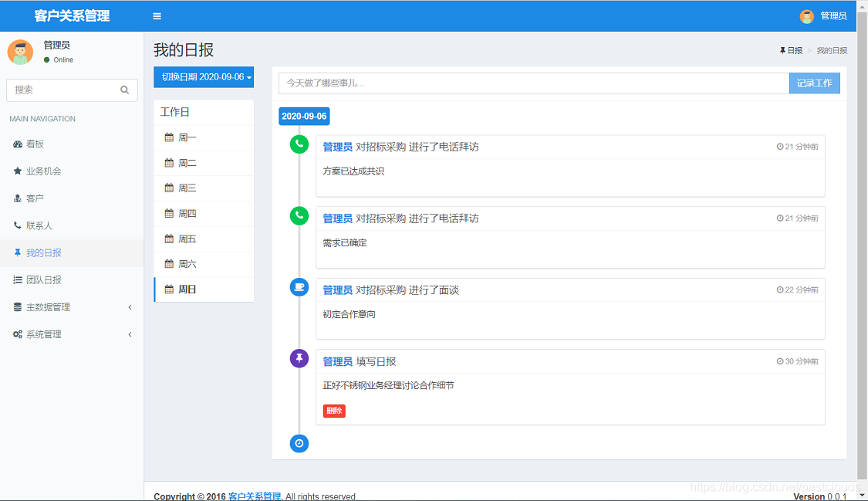This screenshot has width=868, height=501.
Task: Go to the 客户 menu item
Action: 72,198
